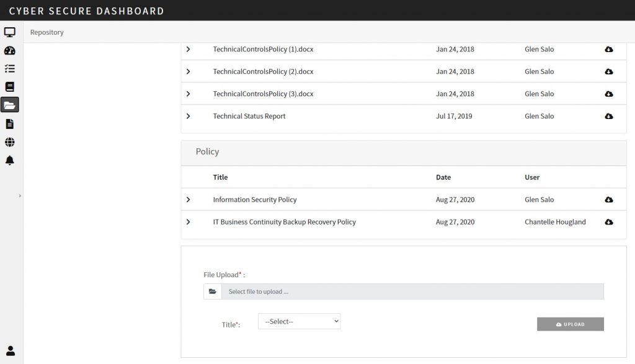
Task: Open the monitor icon in the sidebar
Action: 10,32
